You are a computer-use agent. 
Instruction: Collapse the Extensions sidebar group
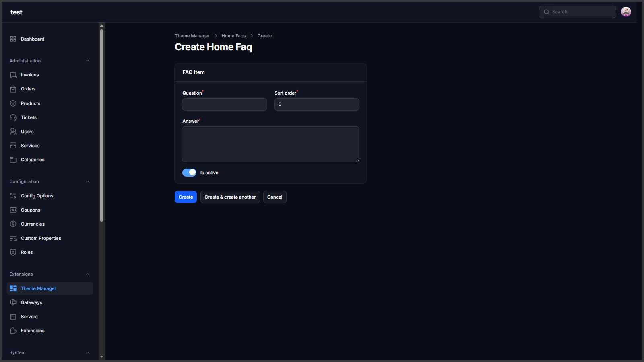[88, 274]
